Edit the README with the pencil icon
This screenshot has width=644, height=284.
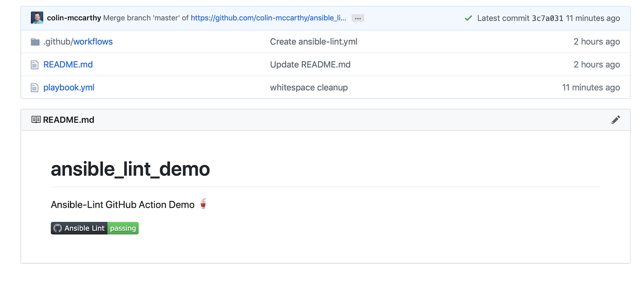615,120
